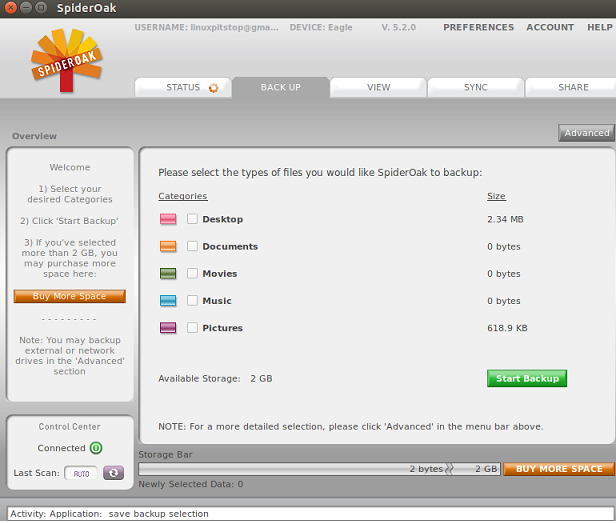Screen dimensions: 616x523
Task: Click the storage bar progress indicator
Action: pos(319,469)
